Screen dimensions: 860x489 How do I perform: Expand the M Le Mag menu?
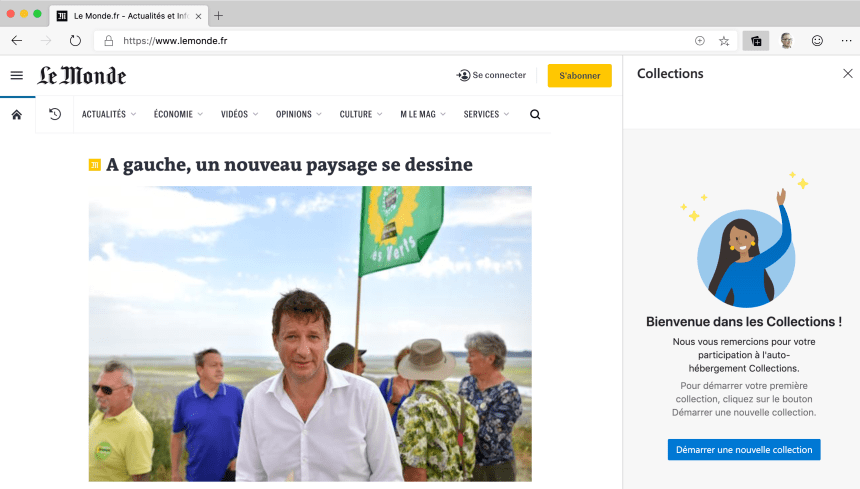click(423, 114)
